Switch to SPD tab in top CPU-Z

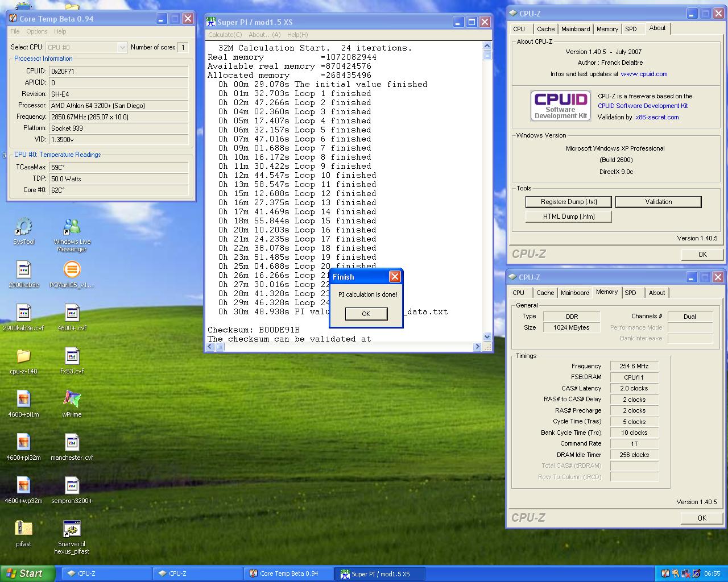tap(631, 29)
